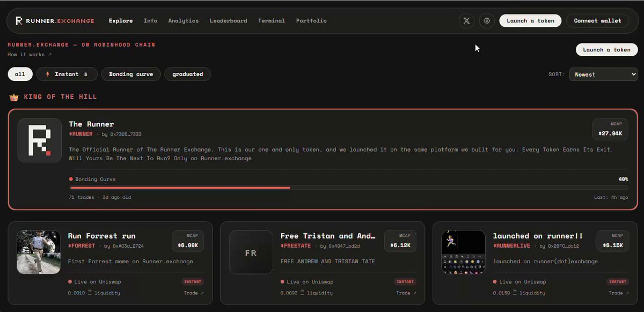The height and width of the screenshot is (312, 644).
Task: Click The Runner token pixel logo
Action: tap(40, 140)
